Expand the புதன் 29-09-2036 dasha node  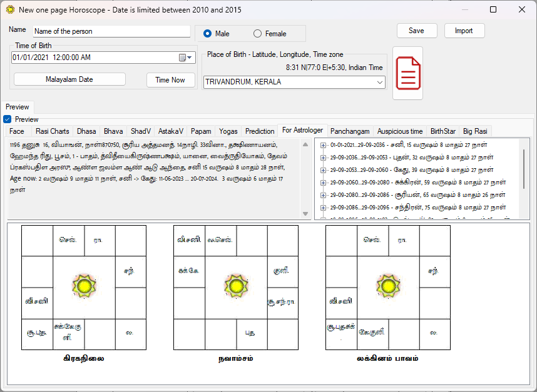(324, 158)
